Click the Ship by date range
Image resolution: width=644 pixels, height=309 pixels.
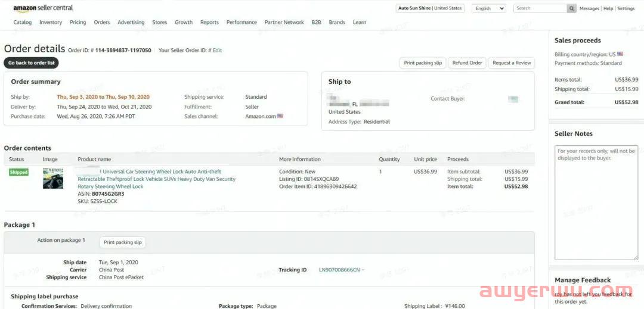[x=103, y=97]
